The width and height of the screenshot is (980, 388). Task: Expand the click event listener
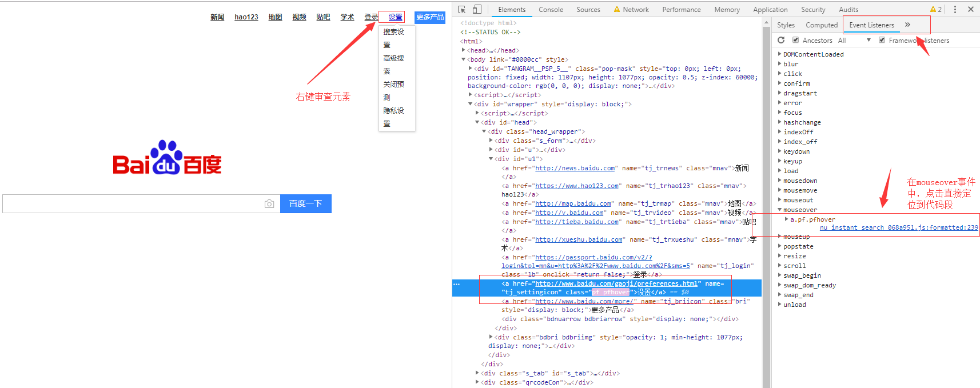[780, 74]
